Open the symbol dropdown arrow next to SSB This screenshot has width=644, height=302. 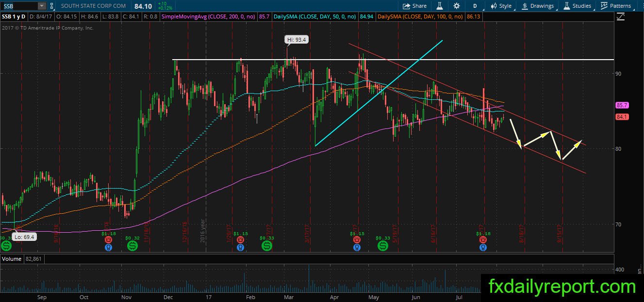41,6
